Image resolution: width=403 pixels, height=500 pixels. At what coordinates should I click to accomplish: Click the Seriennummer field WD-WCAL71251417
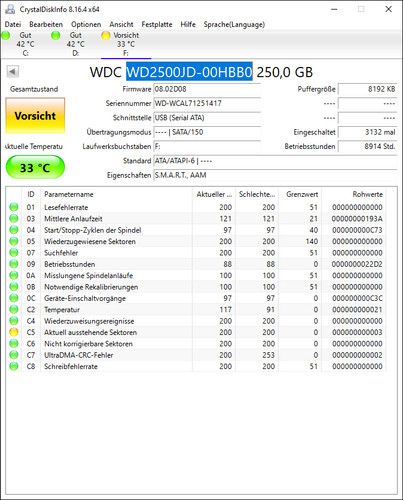[x=207, y=103]
